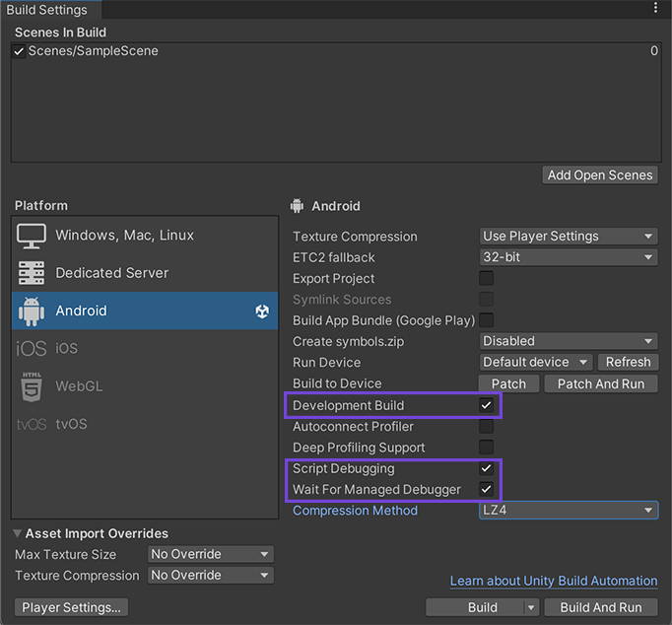The width and height of the screenshot is (672, 625).
Task: Click the Dedicated Server platform icon
Action: coord(32,273)
